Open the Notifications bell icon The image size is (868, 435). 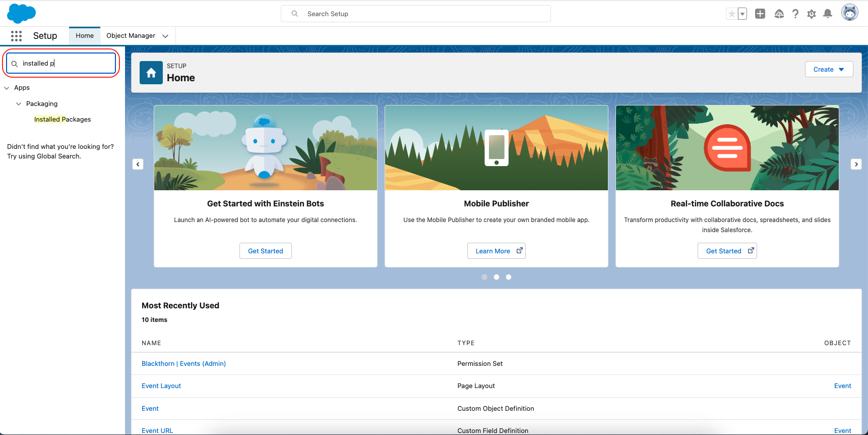pos(828,14)
